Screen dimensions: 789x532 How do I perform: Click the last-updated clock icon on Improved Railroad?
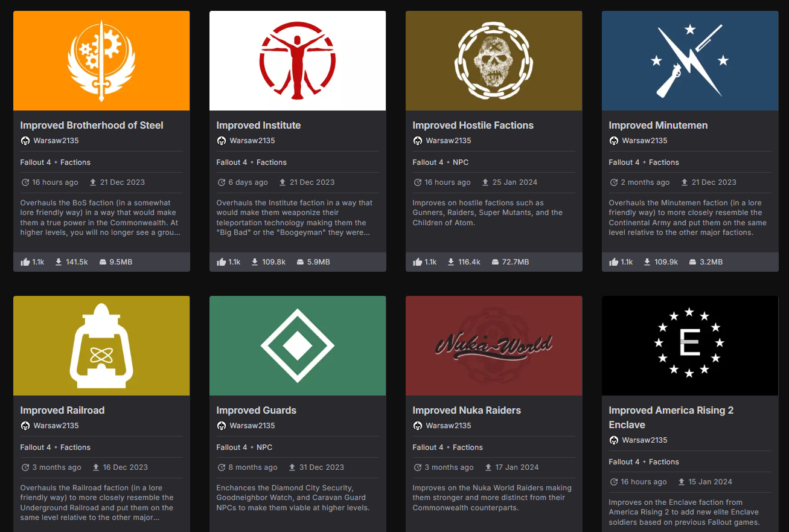pyautogui.click(x=25, y=467)
